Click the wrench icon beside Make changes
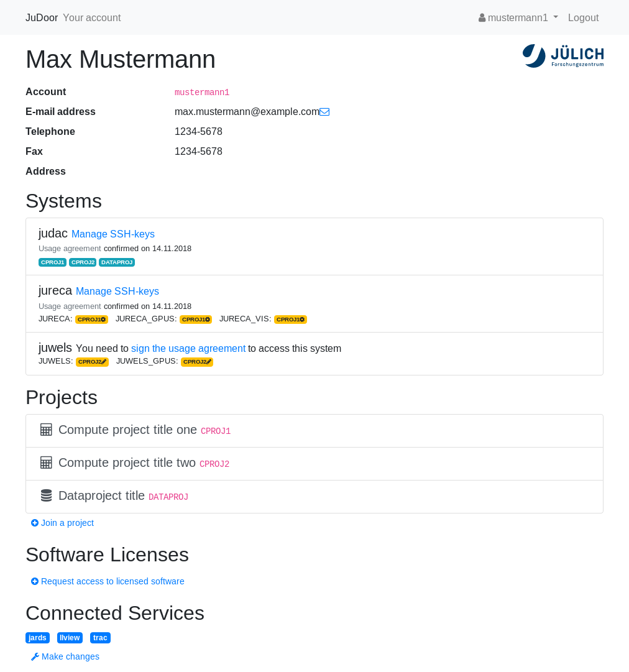Image resolution: width=629 pixels, height=672 pixels. coord(35,656)
